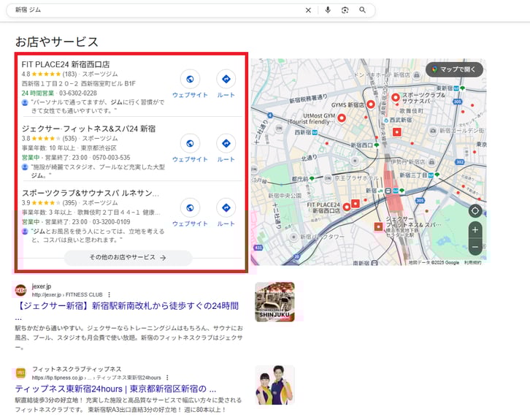Open website icon for FIT PLACE24 新宿西口店
Viewport: 530px width, 420px height.
point(190,79)
